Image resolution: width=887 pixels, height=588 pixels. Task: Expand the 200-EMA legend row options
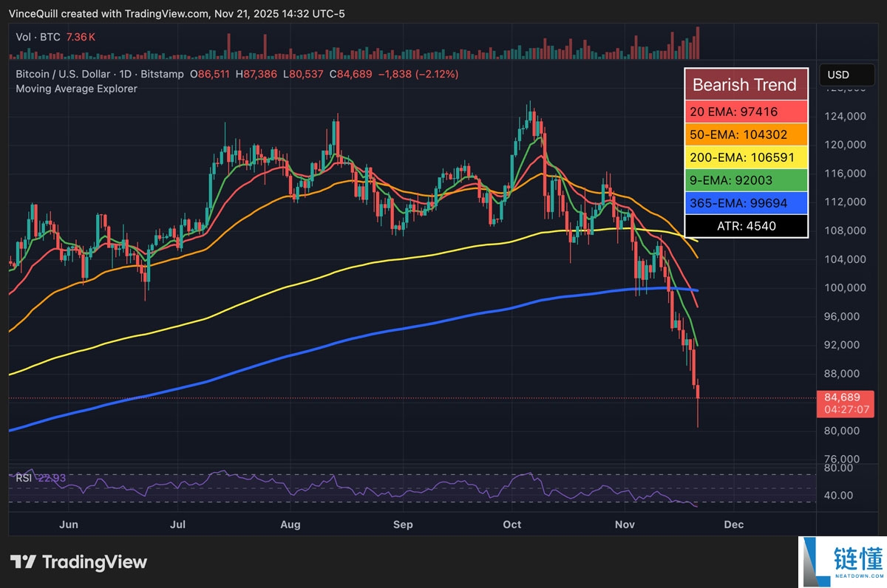tap(746, 157)
